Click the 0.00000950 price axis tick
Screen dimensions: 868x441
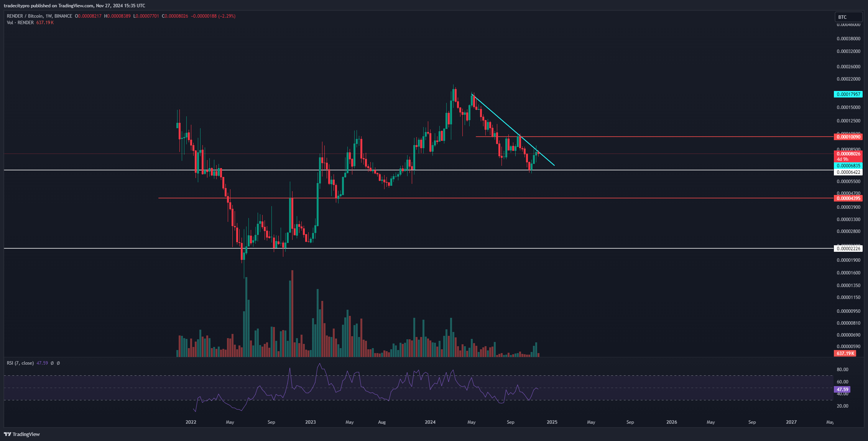pos(848,311)
